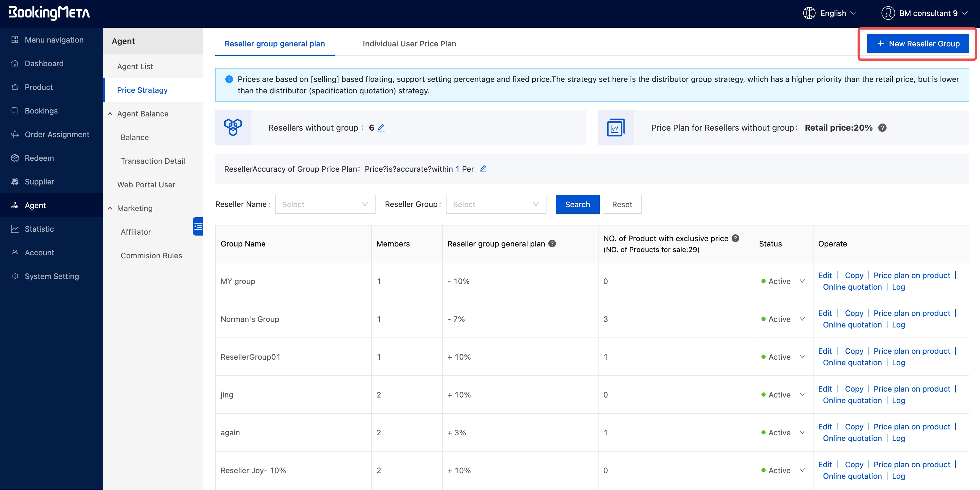Image resolution: width=980 pixels, height=490 pixels.
Task: Open the Reseller Name select dropdown
Action: [325, 205]
